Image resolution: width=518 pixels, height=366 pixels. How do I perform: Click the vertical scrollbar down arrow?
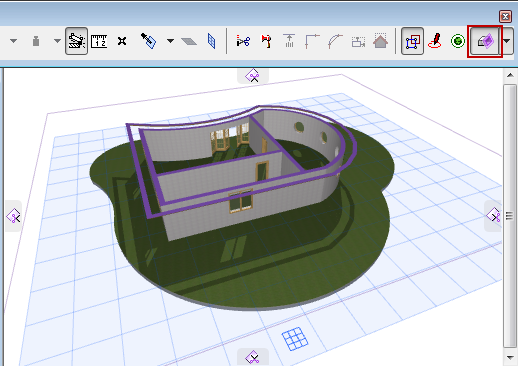[x=510, y=358]
